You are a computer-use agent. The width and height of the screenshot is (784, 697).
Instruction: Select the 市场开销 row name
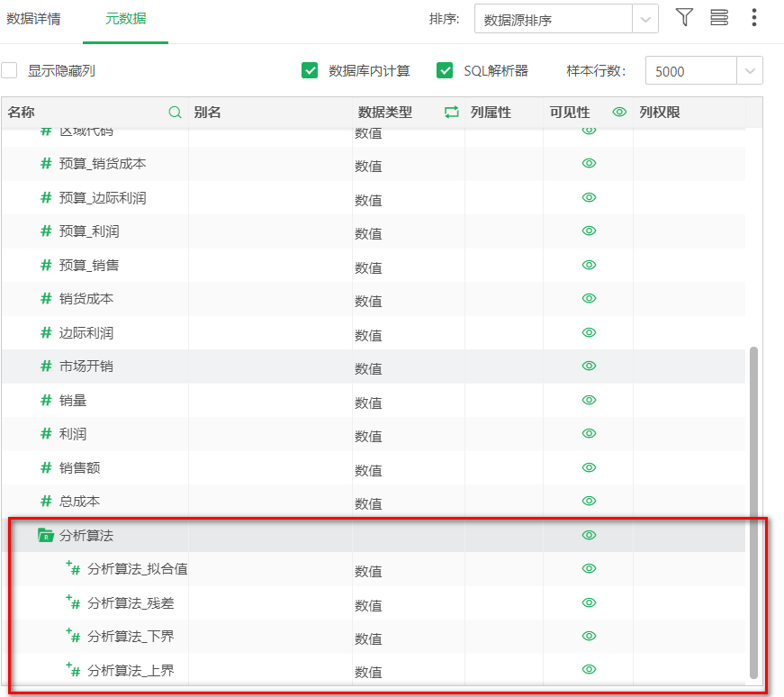[86, 367]
